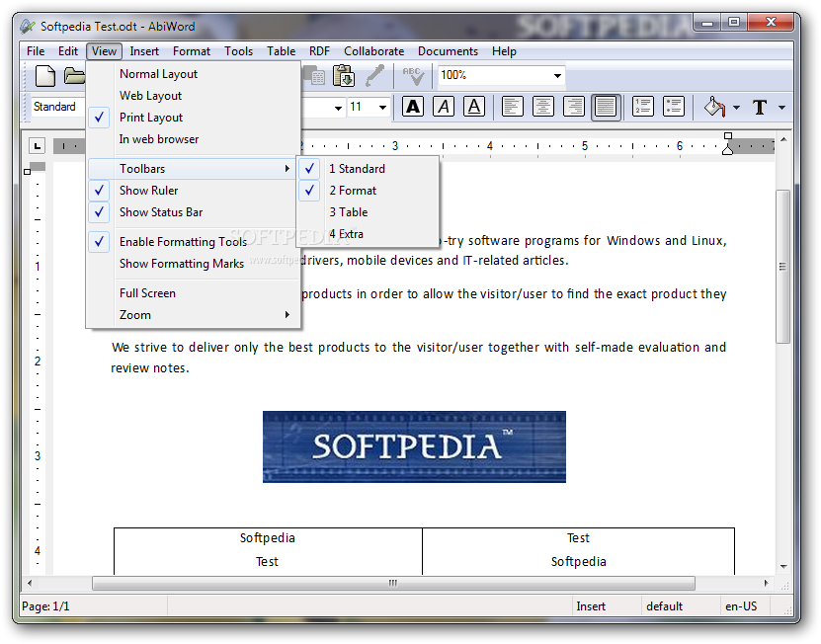Image resolution: width=821 pixels, height=644 pixels.
Task: Open the Collaborate menu
Action: pyautogui.click(x=373, y=51)
